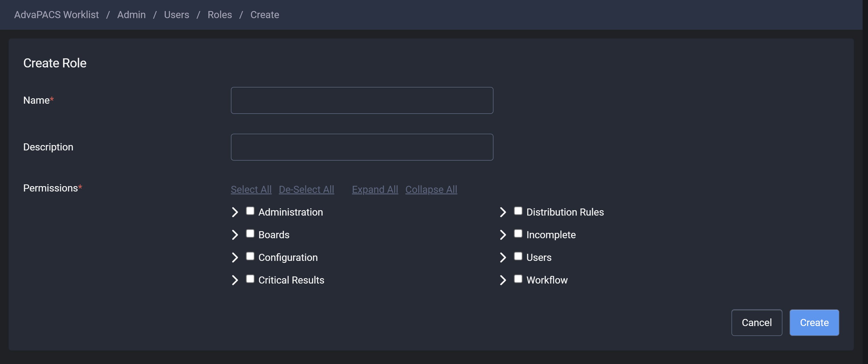Screen dimensions: 868x364
Task: Check the Distribution Rules checkbox
Action: (x=518, y=211)
